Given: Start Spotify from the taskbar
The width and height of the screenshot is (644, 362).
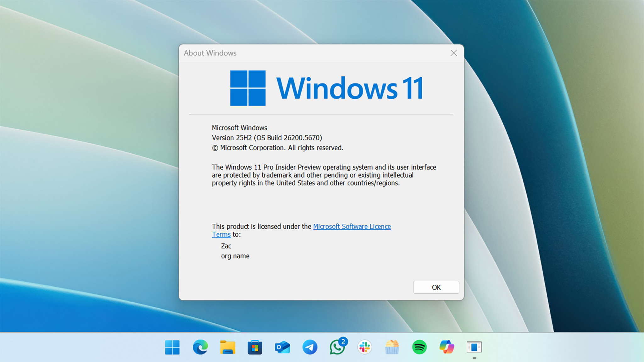Looking at the screenshot, I should coord(419,347).
